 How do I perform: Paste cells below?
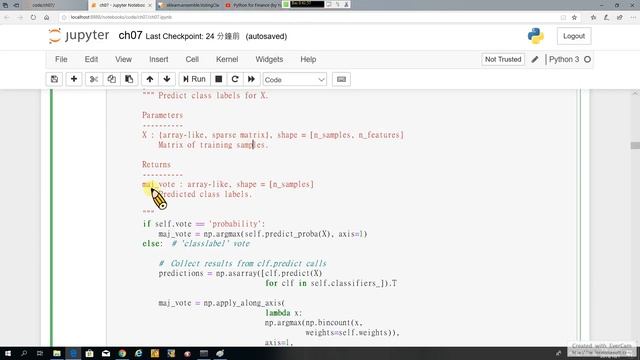point(129,79)
